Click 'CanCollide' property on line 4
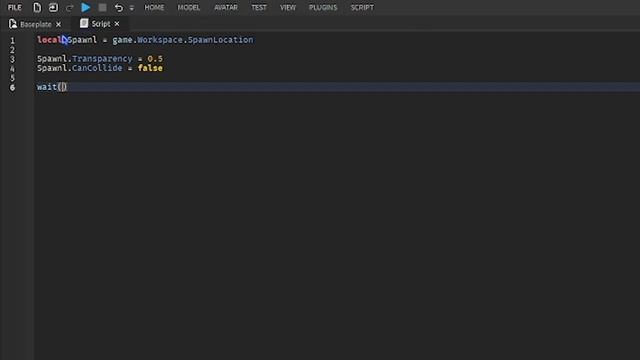Image resolution: width=640 pixels, height=360 pixels. (x=97, y=68)
